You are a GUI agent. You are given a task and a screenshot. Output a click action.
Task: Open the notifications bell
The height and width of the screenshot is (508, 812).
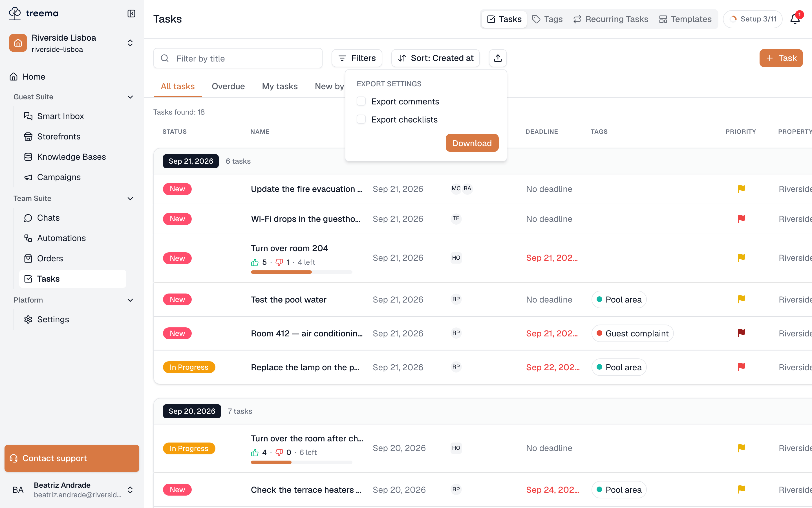tap(795, 19)
